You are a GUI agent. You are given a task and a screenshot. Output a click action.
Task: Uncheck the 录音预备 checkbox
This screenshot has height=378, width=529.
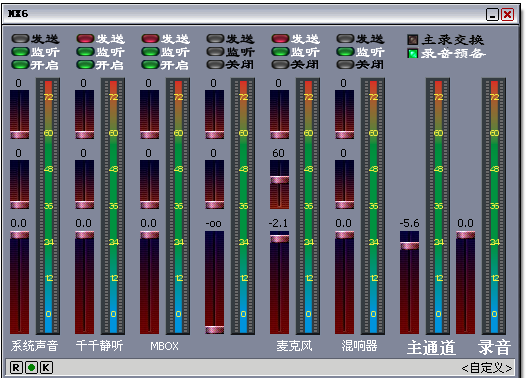413,53
